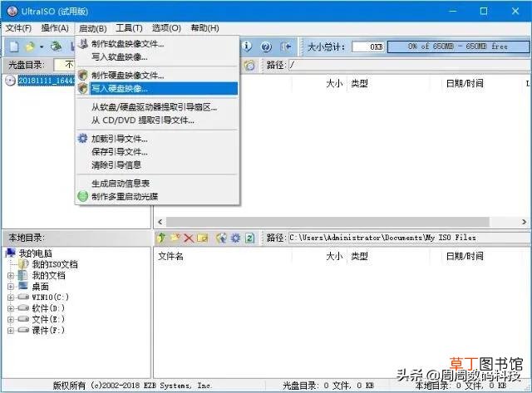This screenshot has height=393, width=532.
Task: Choose 从软盘/硬盘驱动器提取引导扇区...
Action: pos(157,107)
